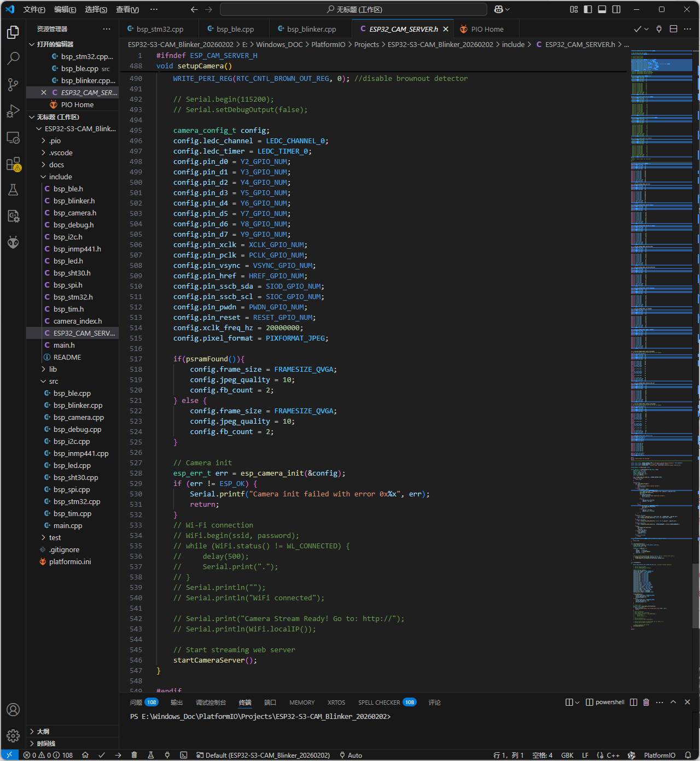Viewport: 700px width, 761px height.
Task: Kill the terminal with the trash icon
Action: click(x=646, y=702)
